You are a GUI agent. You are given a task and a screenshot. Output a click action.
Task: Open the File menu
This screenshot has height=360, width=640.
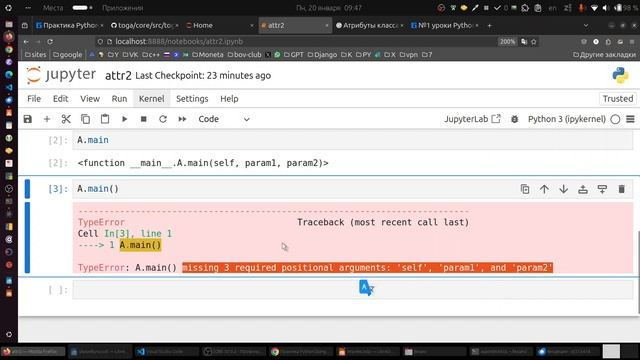click(x=34, y=99)
